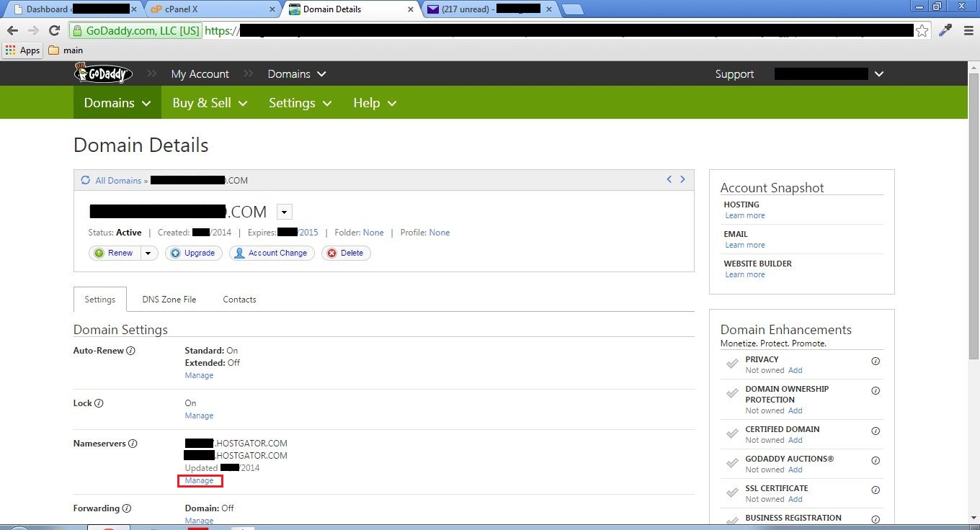Screen dimensions: 980x530
Task: Select the Settings tab
Action: tap(99, 299)
